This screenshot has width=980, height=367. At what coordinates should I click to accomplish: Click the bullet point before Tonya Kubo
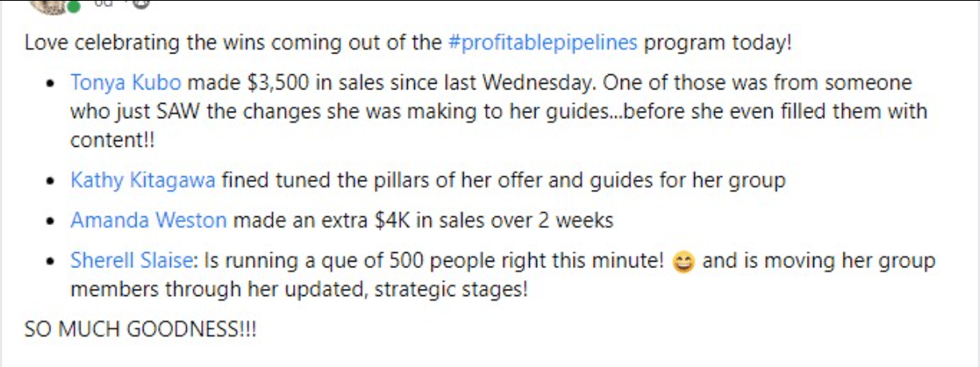(51, 83)
